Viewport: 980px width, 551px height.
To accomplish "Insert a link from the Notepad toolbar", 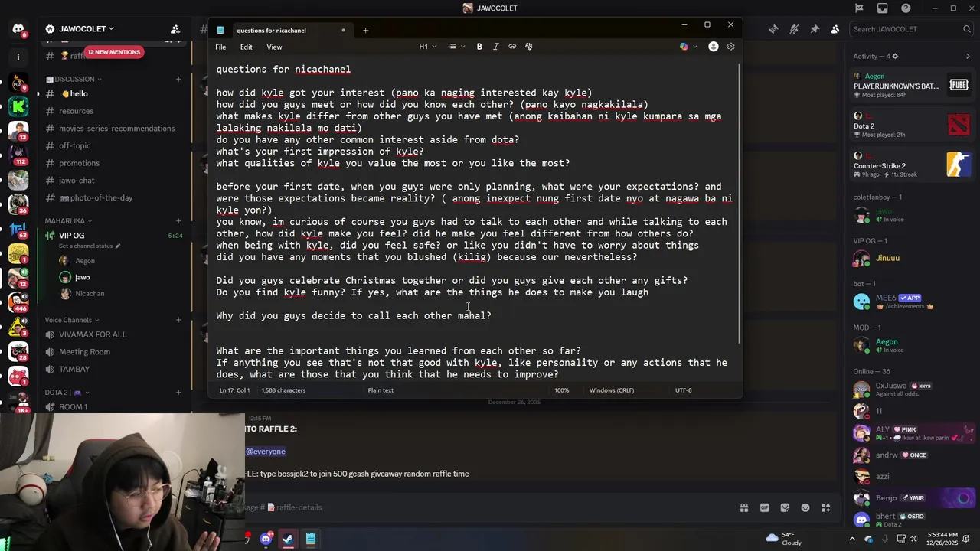I will (x=512, y=47).
